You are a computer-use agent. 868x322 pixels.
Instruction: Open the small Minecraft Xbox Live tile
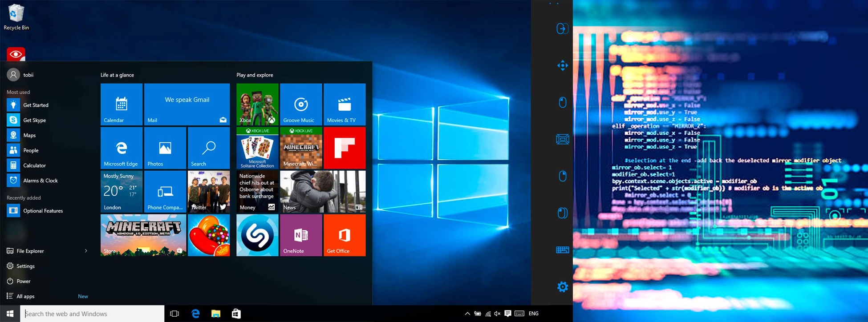point(301,148)
